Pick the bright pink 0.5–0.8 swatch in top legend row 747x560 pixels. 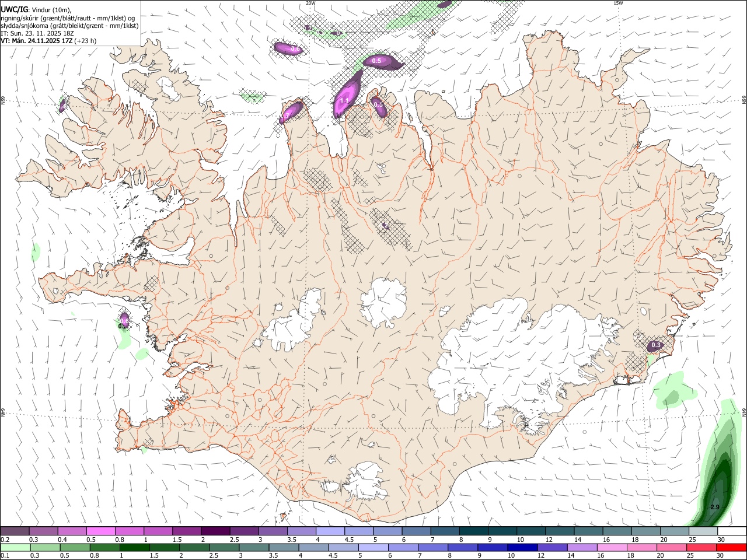(101, 531)
